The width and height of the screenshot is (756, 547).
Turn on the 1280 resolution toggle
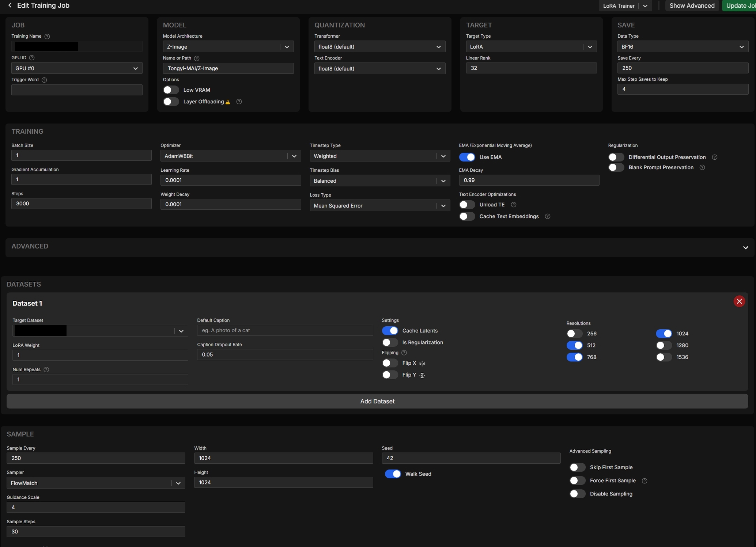point(664,345)
